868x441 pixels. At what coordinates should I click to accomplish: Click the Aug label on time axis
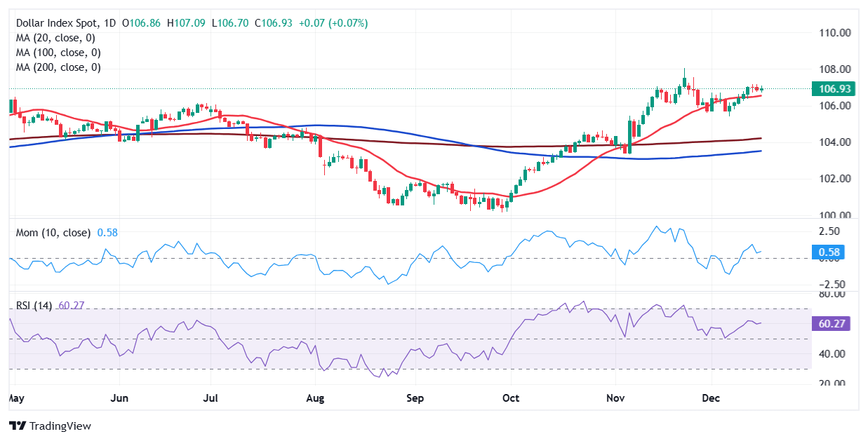point(315,398)
